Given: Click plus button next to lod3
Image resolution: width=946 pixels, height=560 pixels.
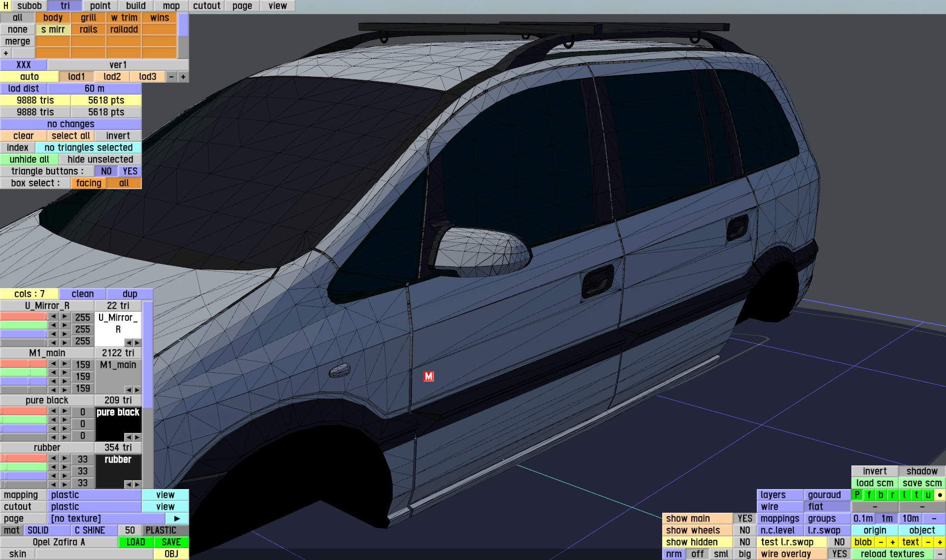Looking at the screenshot, I should pyautogui.click(x=183, y=77).
